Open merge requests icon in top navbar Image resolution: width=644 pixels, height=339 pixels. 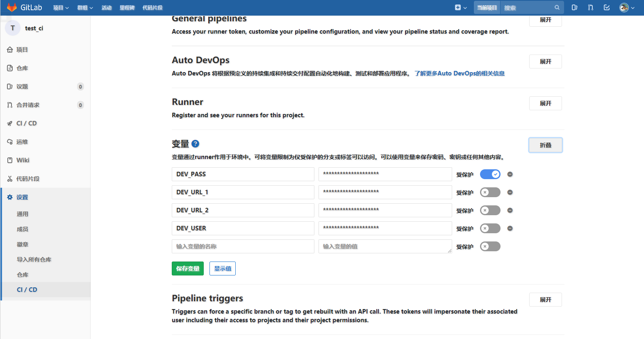(x=590, y=7)
